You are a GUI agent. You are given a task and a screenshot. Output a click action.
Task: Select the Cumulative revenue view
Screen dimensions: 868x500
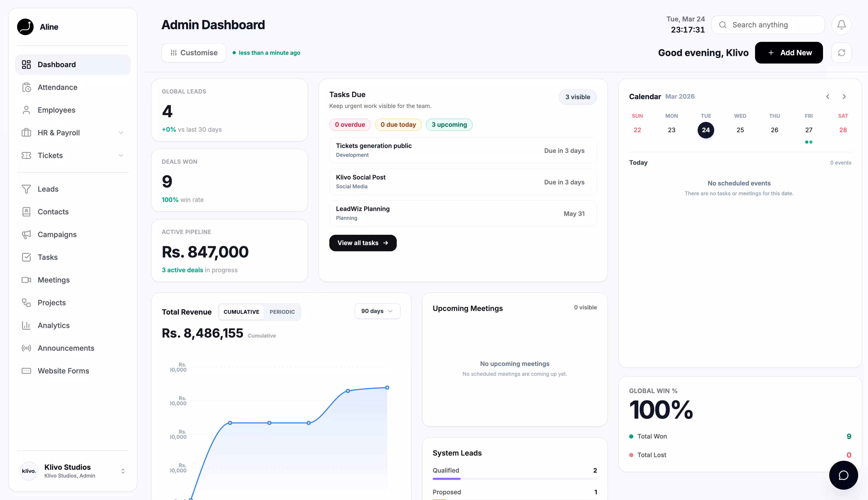pos(241,312)
